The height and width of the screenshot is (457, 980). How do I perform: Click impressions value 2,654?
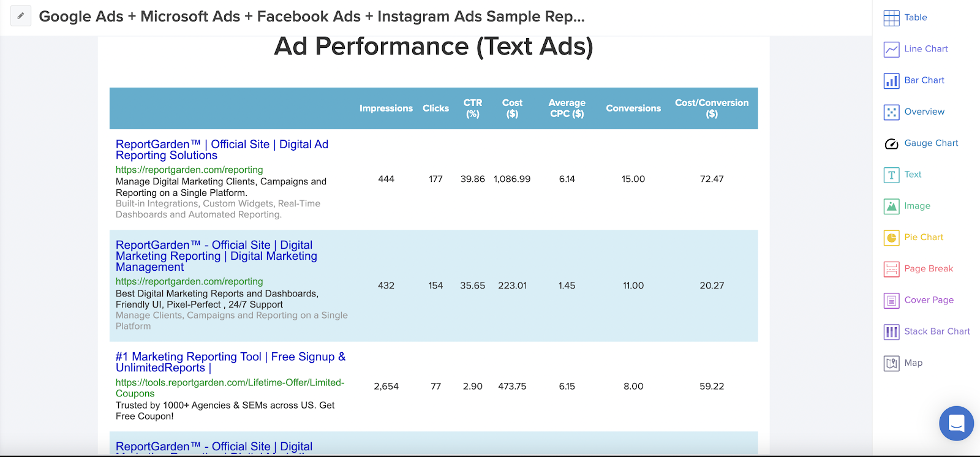[x=386, y=387]
